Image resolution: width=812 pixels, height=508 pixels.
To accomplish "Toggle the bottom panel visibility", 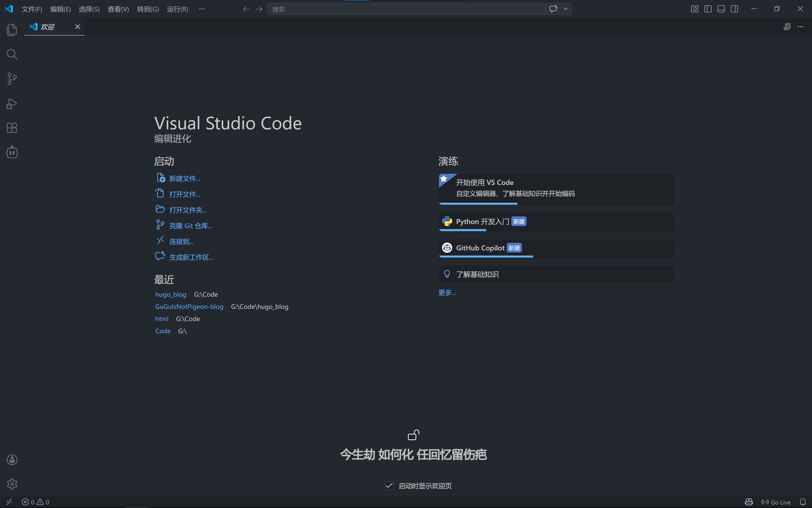I will [721, 9].
